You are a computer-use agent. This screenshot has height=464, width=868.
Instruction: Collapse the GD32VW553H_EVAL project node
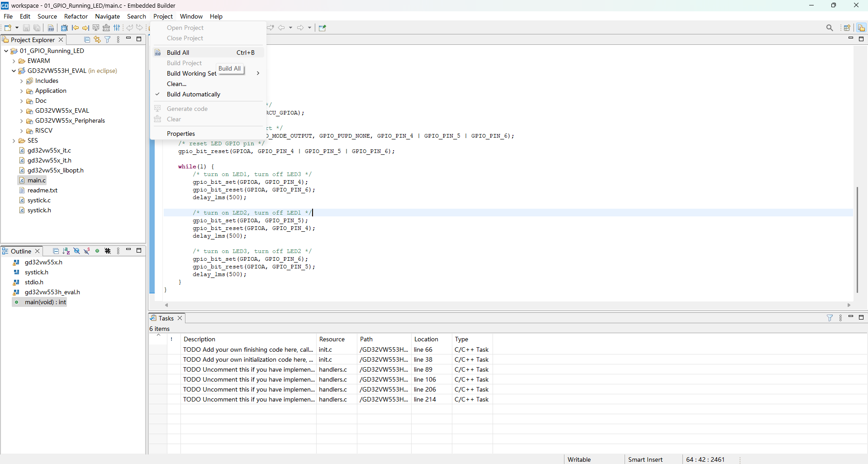coord(14,71)
